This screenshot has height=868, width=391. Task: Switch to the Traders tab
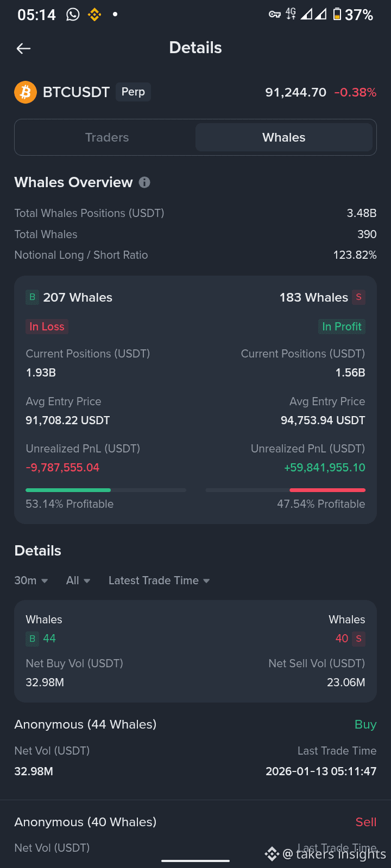107,137
